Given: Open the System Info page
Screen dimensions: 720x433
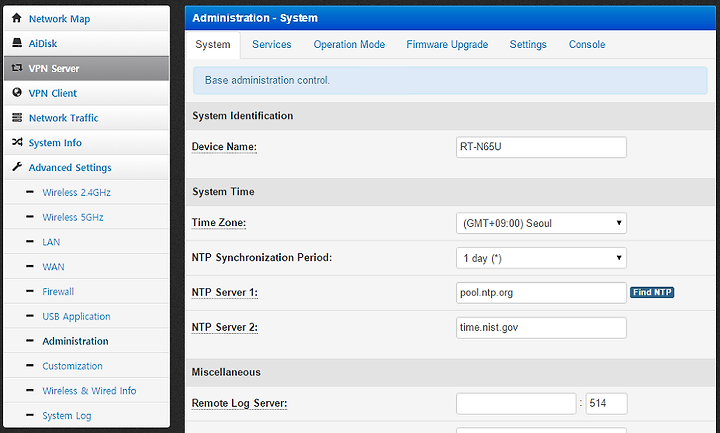Looking at the screenshot, I should [55, 143].
